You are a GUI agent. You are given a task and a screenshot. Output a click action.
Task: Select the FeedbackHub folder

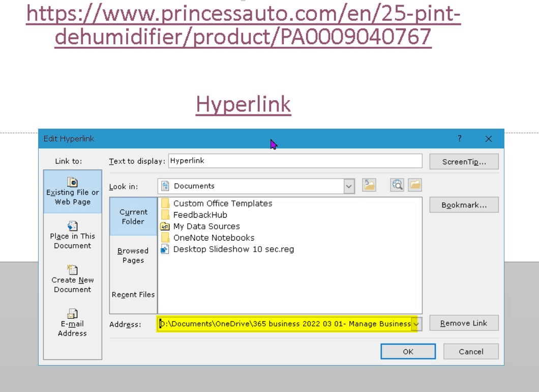click(200, 215)
